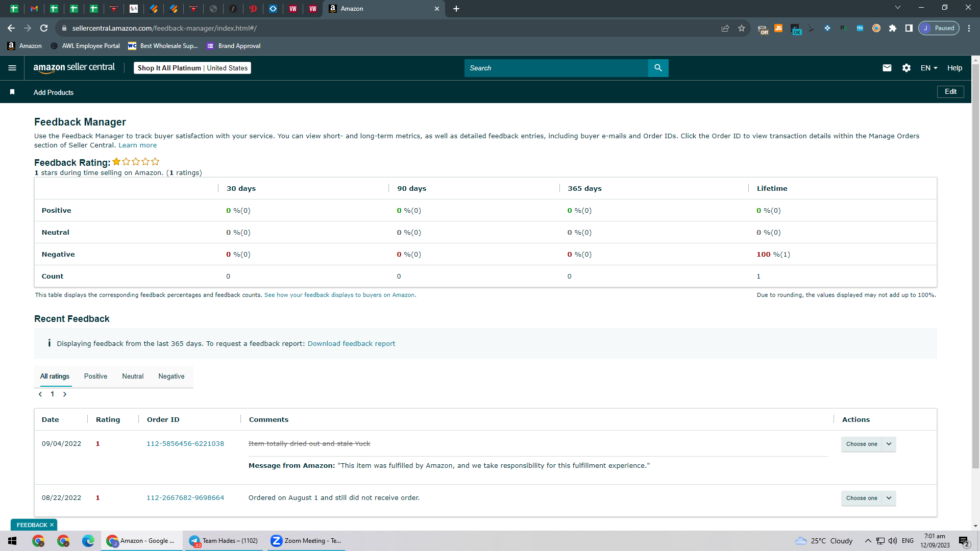Open the Jungle Scout JS extension
Viewport: 980px width, 551px height.
(778, 28)
